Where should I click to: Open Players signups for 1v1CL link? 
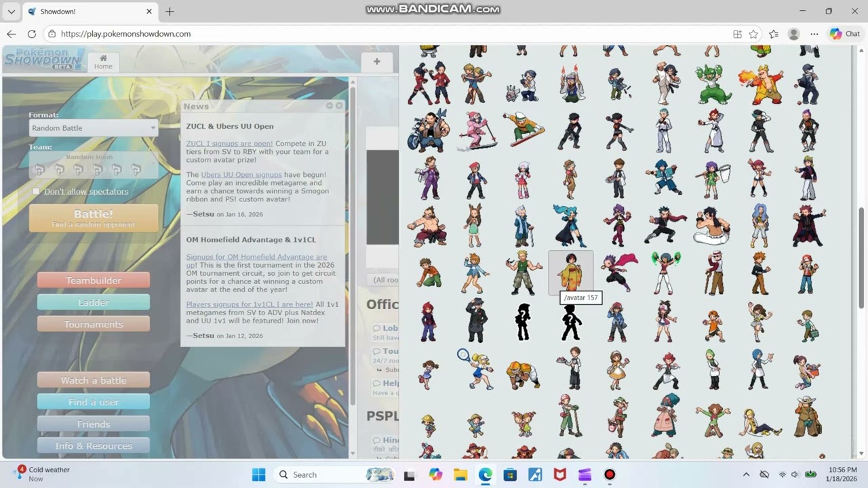250,304
